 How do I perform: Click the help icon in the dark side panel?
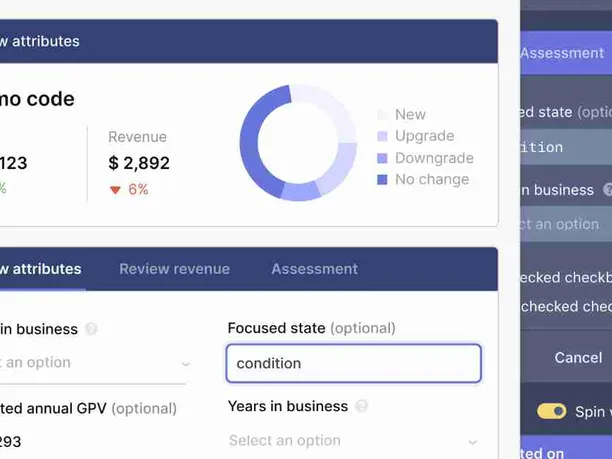pos(607,190)
